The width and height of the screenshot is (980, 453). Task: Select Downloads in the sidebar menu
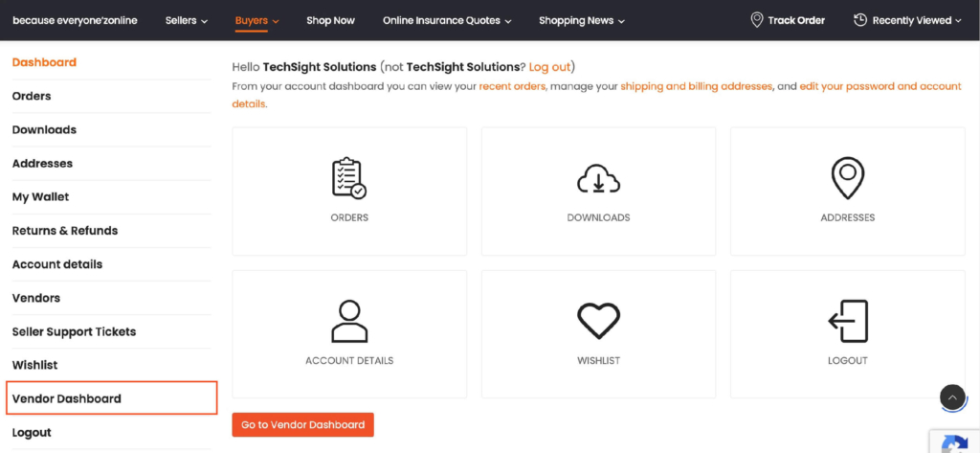pos(44,129)
